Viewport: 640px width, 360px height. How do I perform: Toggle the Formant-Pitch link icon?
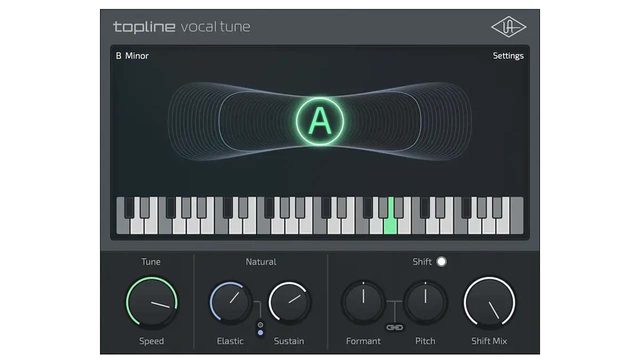(394, 327)
